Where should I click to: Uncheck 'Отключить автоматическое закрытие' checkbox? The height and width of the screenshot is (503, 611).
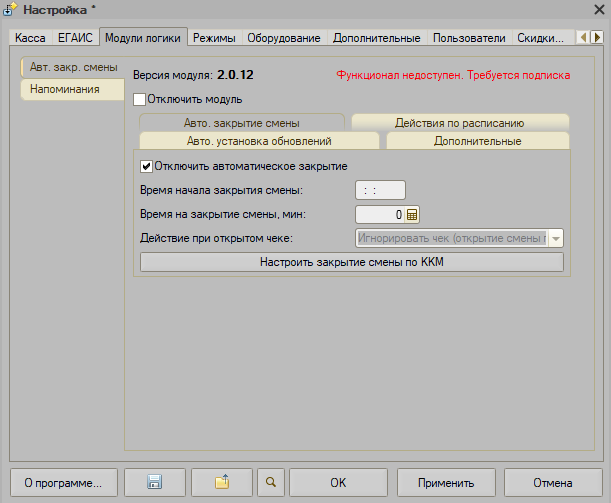(147, 166)
